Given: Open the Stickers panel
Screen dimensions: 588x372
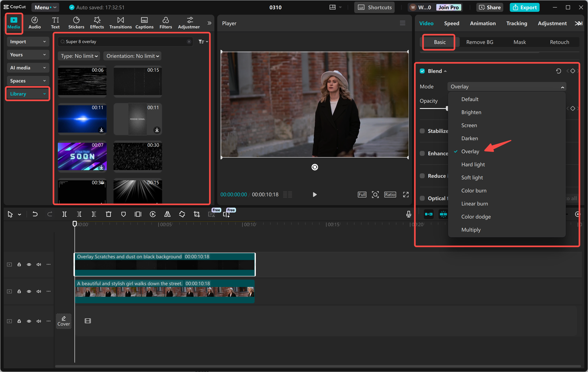Looking at the screenshot, I should pos(76,23).
